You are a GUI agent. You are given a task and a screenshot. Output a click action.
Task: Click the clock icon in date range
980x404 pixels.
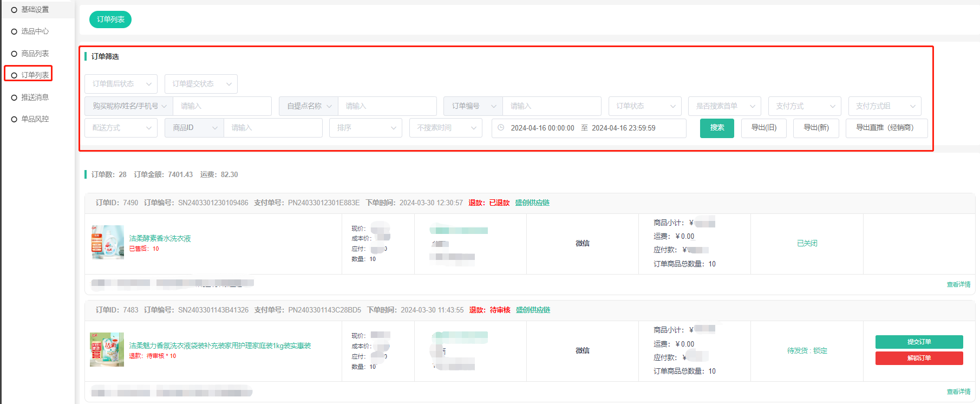pos(501,128)
